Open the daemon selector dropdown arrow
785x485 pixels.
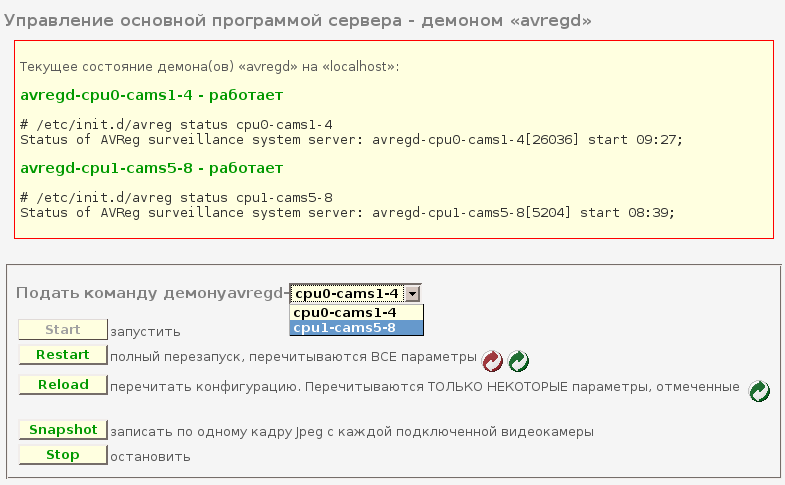(413, 293)
